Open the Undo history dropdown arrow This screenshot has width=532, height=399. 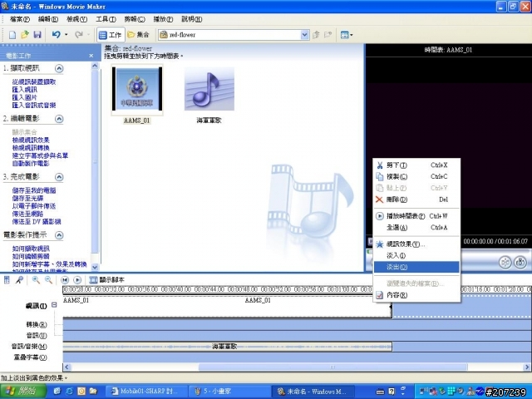coord(66,35)
